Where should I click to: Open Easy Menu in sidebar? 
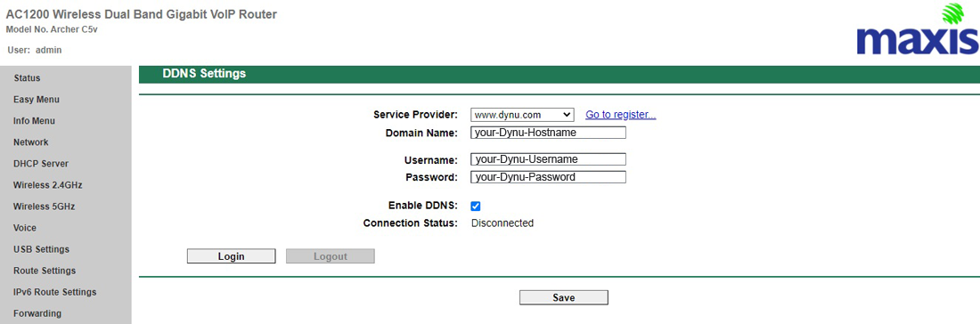(37, 100)
